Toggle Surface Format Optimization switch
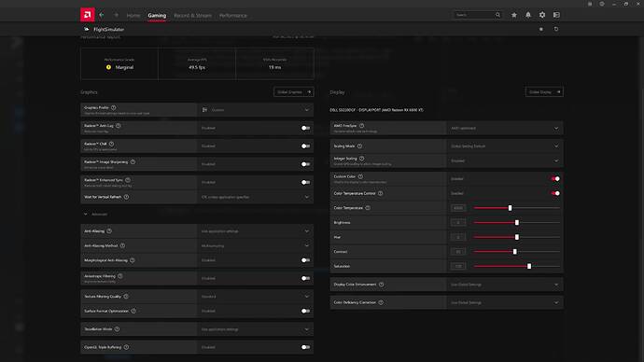 click(x=305, y=311)
